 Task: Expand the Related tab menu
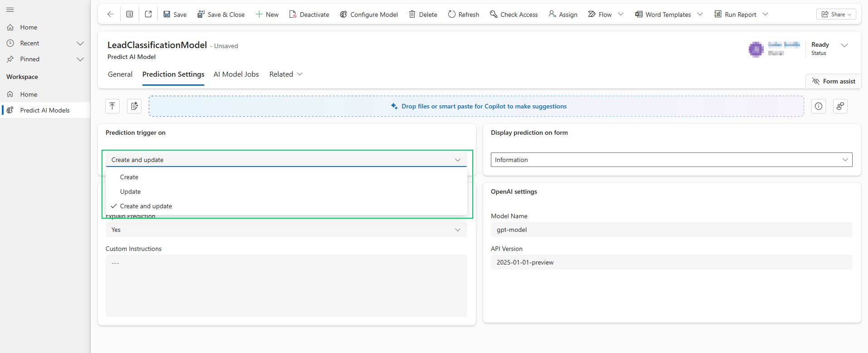[286, 74]
